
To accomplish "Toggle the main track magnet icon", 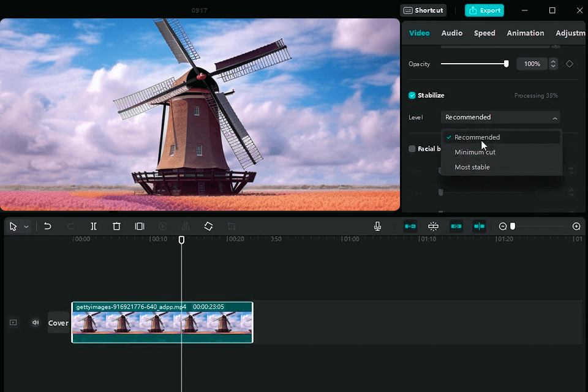I will tap(410, 226).
